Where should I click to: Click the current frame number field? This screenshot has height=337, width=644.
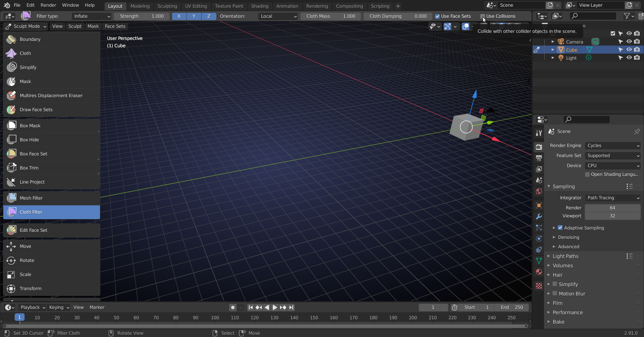pyautogui.click(x=433, y=307)
